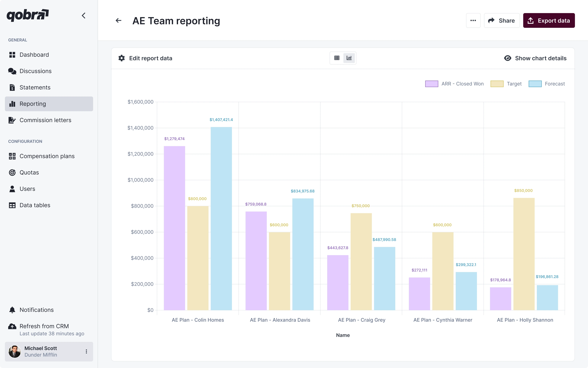Switch to bar chart view
The image size is (588, 368).
pos(349,58)
